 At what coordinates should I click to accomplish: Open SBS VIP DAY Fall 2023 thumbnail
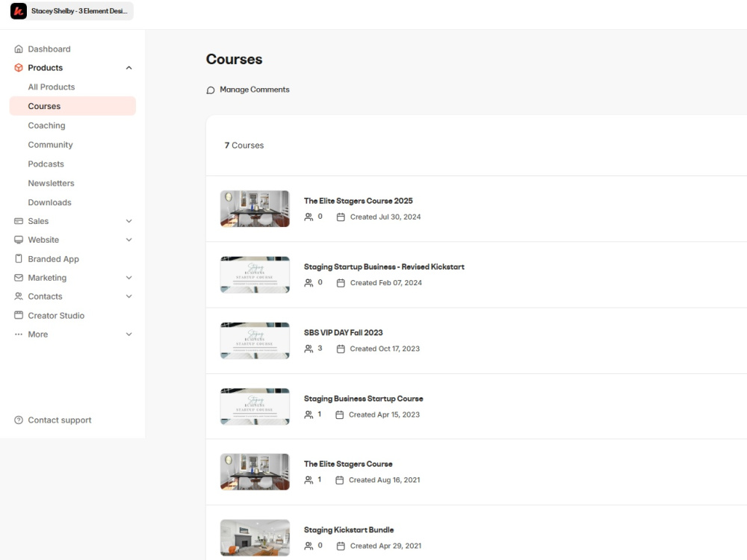click(255, 340)
